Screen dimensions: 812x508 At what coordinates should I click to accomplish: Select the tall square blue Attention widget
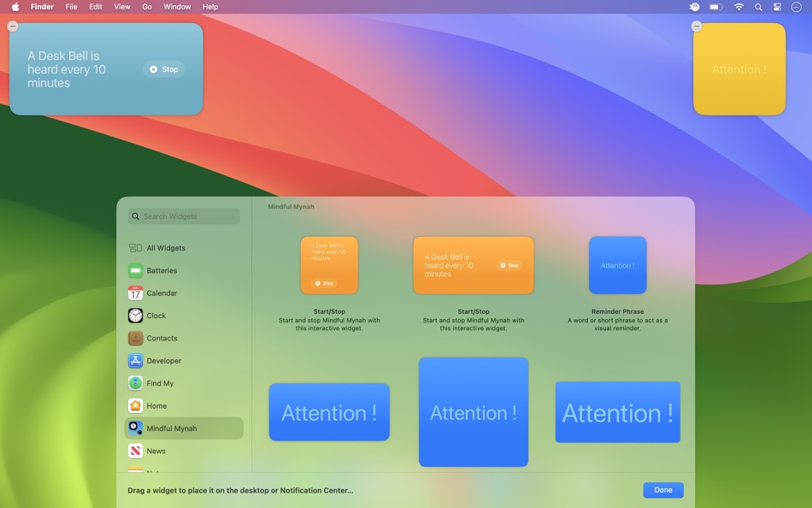[474, 412]
